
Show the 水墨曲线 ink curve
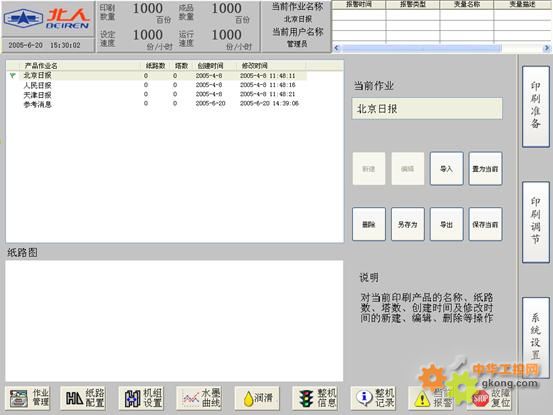(x=200, y=398)
